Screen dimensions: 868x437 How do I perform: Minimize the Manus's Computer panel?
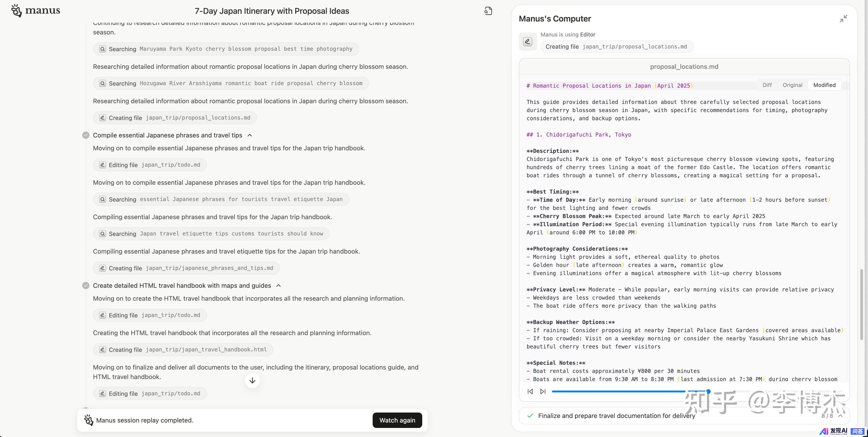843,19
